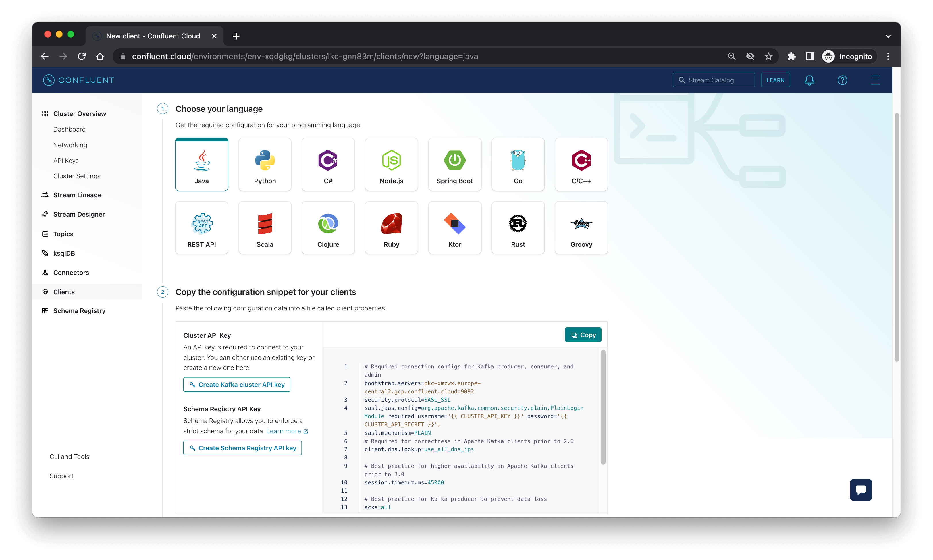
Task: Open the help question mark icon
Action: pos(843,80)
